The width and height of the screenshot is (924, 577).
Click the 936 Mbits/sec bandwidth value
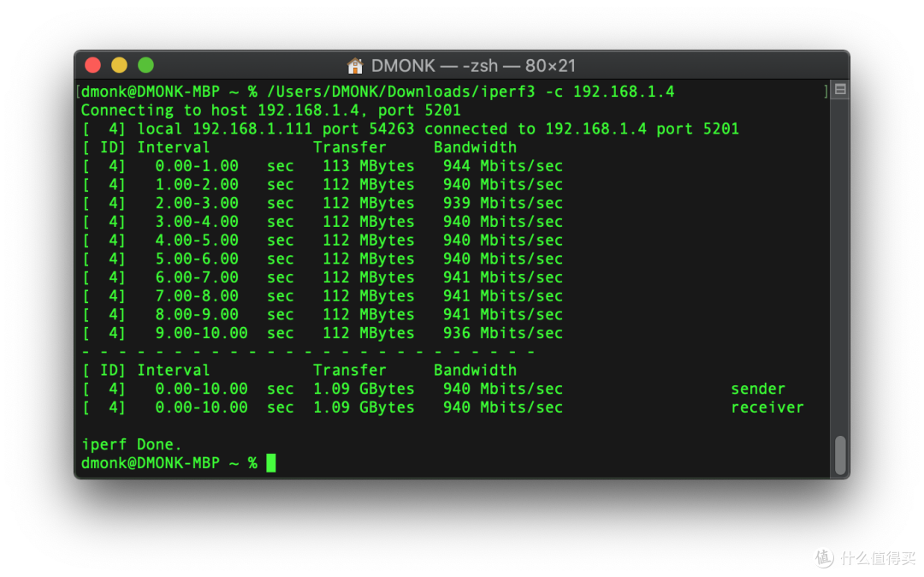(x=503, y=333)
